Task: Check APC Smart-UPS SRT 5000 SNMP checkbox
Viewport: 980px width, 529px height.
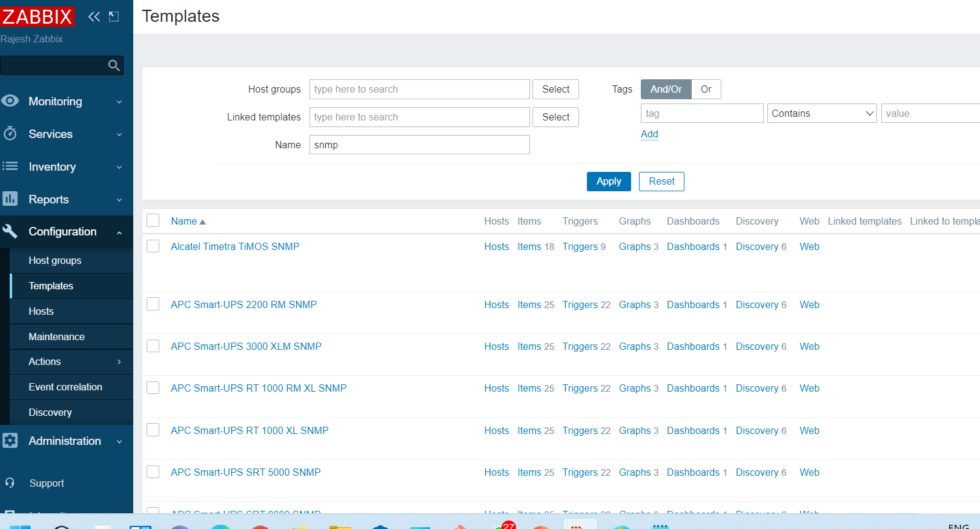Action: (x=153, y=471)
